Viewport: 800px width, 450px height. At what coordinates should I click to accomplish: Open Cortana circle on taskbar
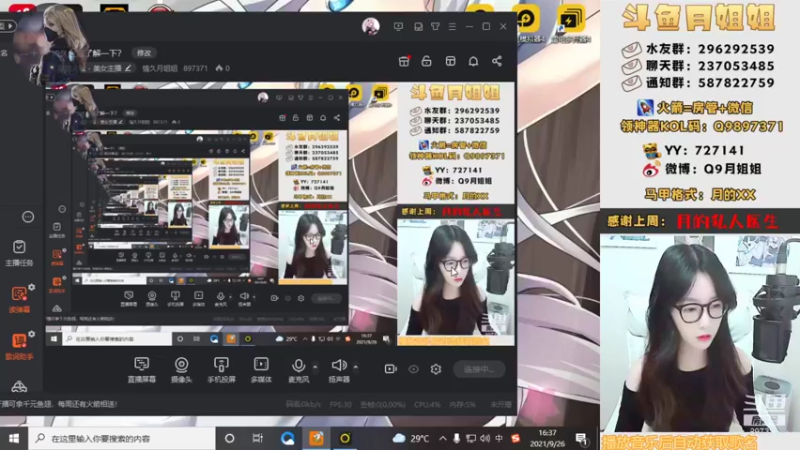[x=230, y=438]
